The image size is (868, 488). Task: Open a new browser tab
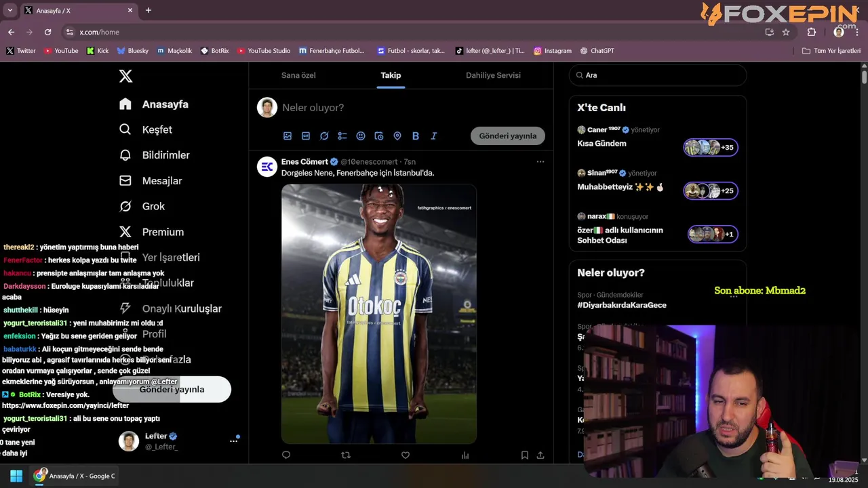click(x=149, y=10)
